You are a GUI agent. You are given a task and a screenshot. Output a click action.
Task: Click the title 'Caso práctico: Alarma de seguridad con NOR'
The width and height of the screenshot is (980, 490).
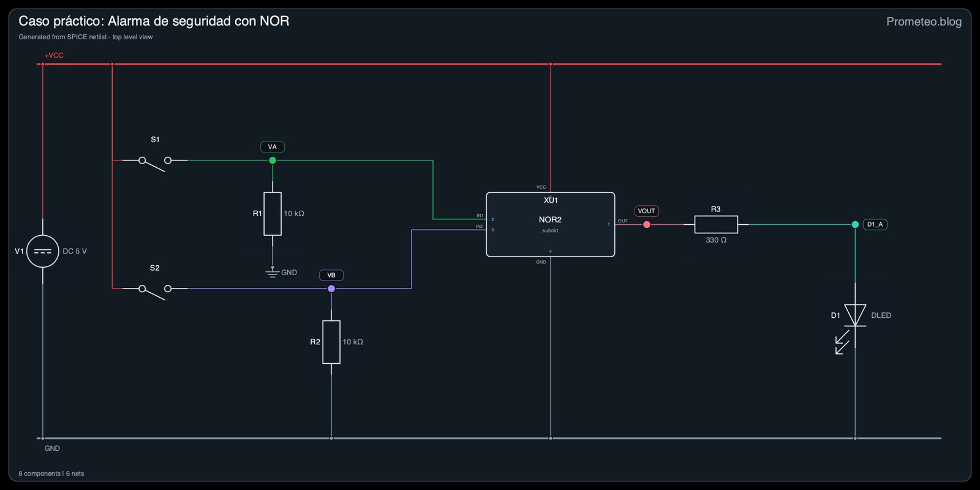pos(154,21)
